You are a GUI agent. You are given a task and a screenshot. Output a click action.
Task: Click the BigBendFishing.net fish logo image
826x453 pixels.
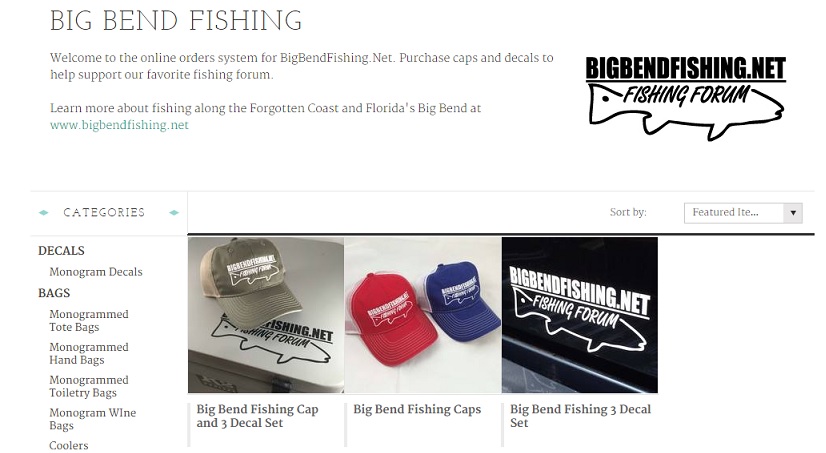pos(685,99)
